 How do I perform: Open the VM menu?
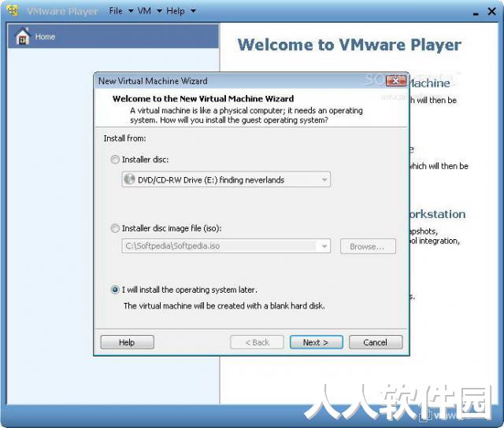[150, 11]
